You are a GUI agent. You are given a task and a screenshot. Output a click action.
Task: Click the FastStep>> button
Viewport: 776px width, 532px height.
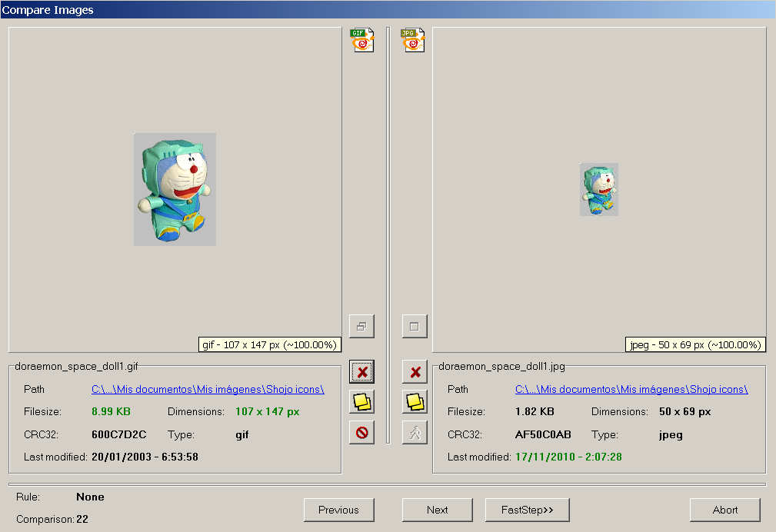[x=527, y=510]
